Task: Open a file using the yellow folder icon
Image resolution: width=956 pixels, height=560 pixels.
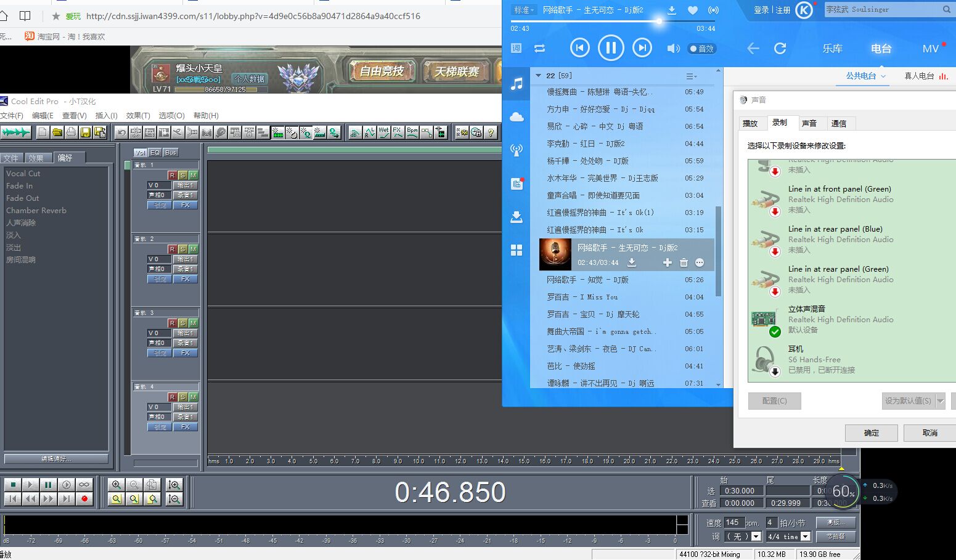Action: [57, 132]
